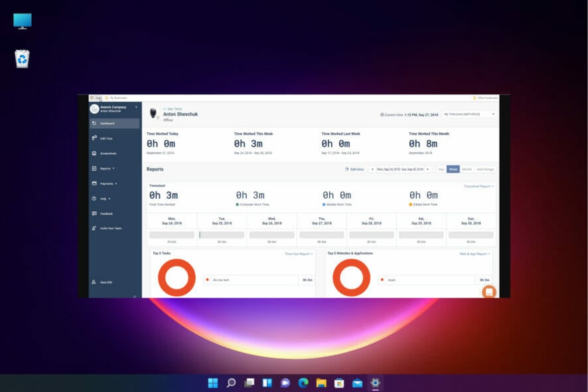This screenshot has height=392, width=588.
Task: Click the Apps shortcut in bookmarks bar
Action: pos(96,98)
